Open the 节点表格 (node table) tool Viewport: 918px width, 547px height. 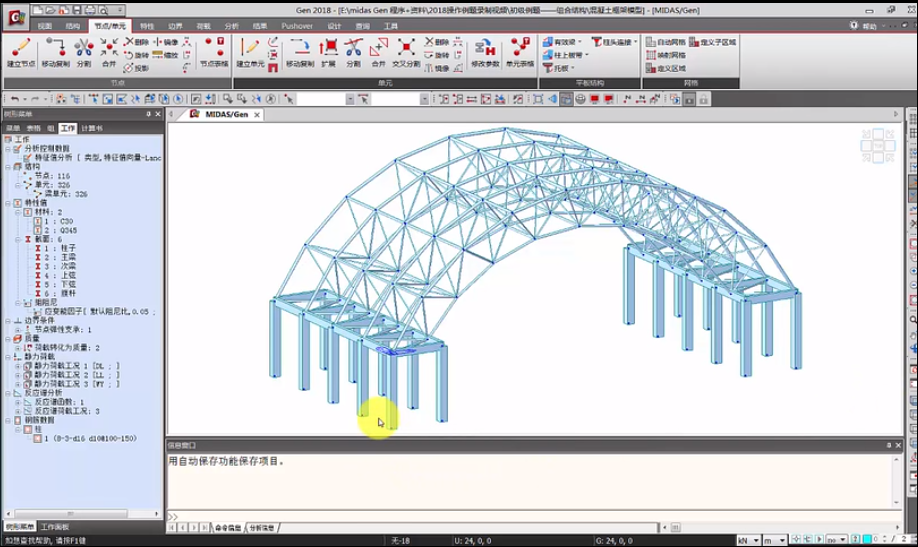coord(214,51)
